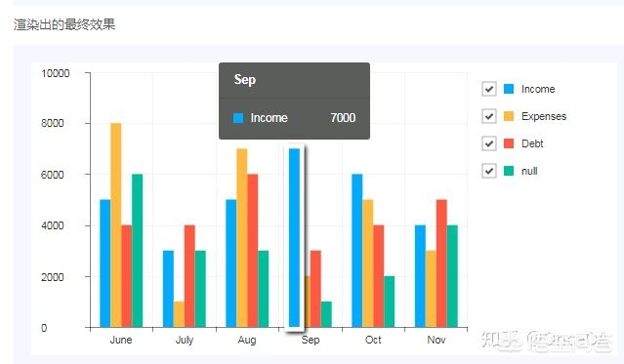This screenshot has width=624, height=364.
Task: Click the blue Income legend swatch
Action: tap(509, 89)
